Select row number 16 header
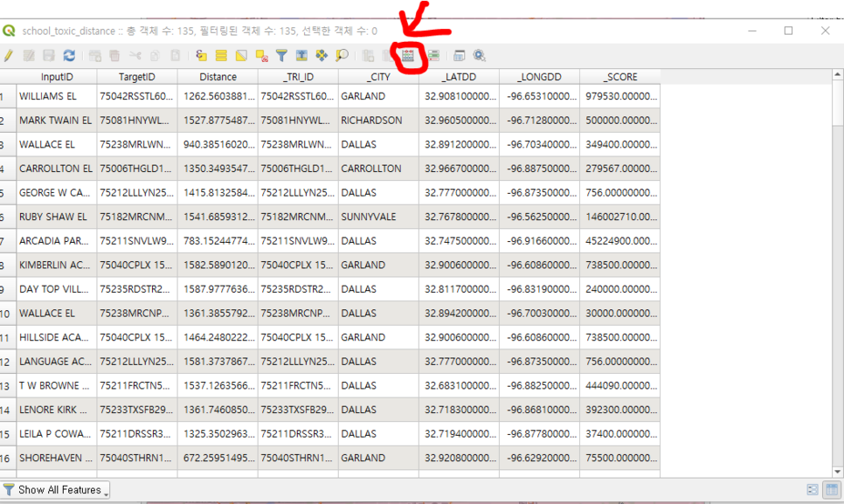The image size is (844, 504). [x=8, y=458]
